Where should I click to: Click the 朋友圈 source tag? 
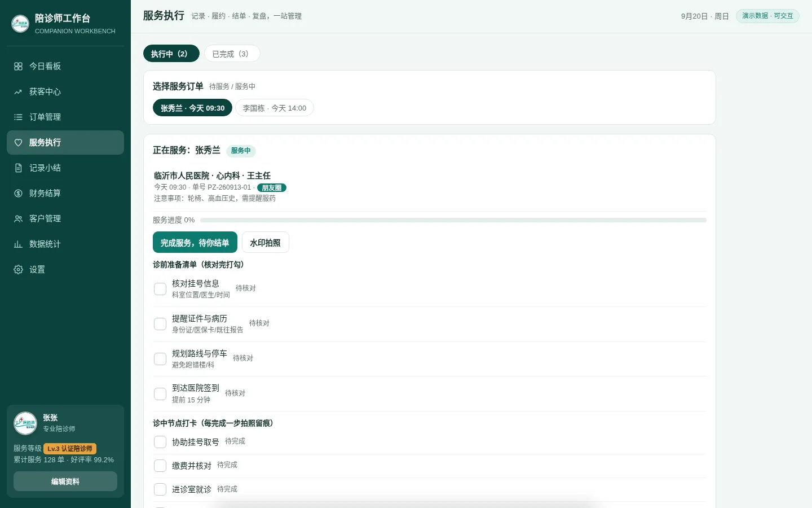pos(272,187)
